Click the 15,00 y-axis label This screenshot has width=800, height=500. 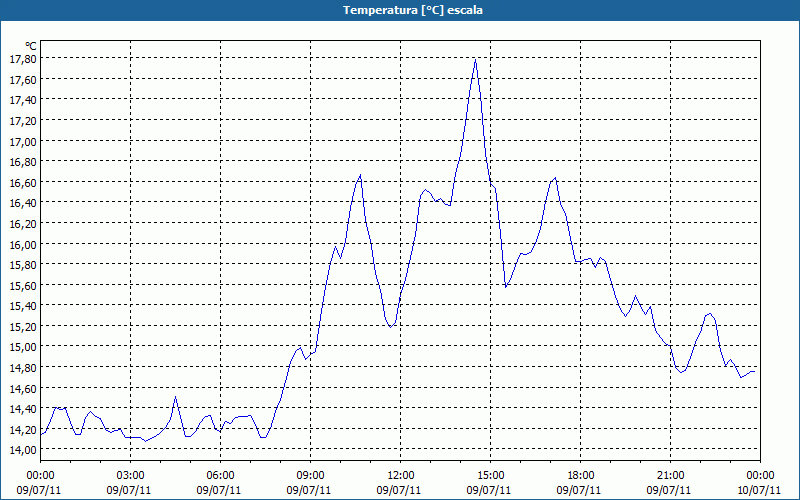23,347
